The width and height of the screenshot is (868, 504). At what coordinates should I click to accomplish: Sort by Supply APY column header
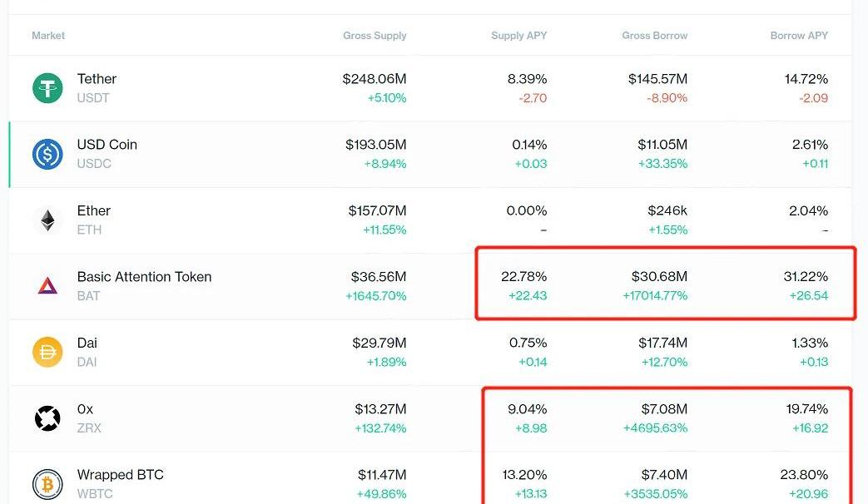518,36
